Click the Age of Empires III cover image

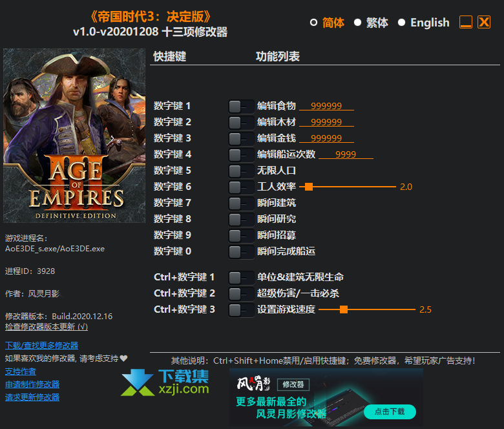coord(74,136)
